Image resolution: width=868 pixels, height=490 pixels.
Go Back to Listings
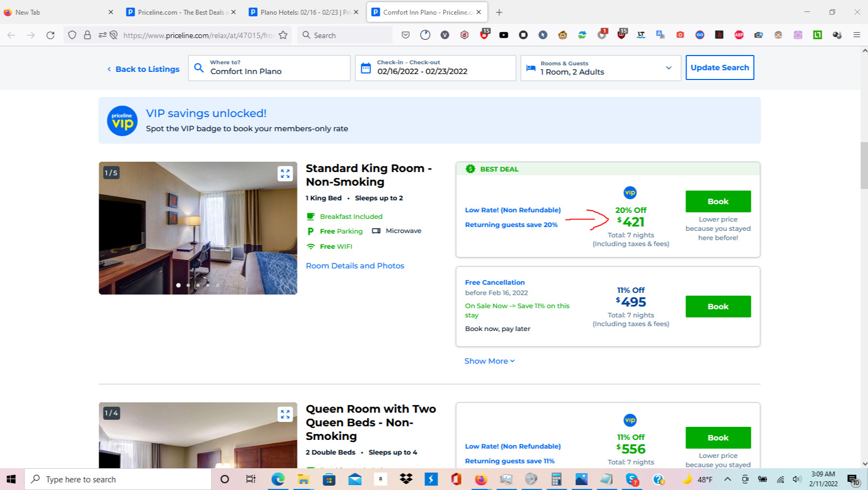tap(143, 69)
